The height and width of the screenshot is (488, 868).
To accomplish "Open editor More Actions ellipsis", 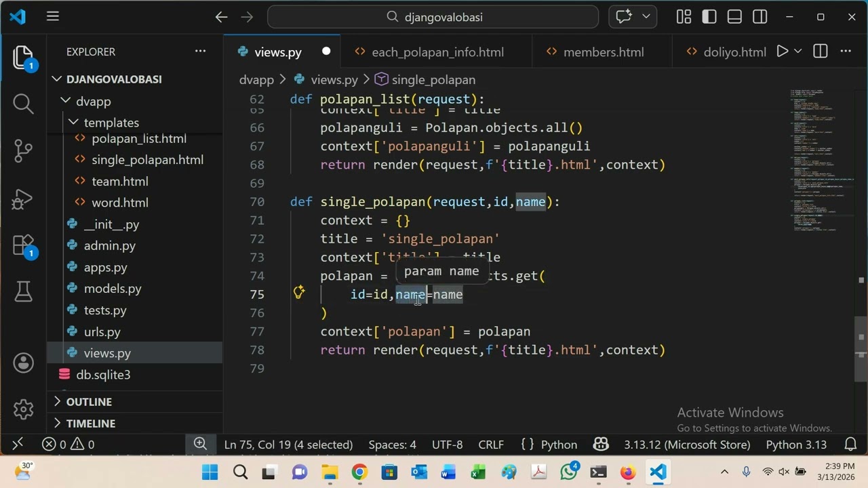I will click(x=846, y=52).
